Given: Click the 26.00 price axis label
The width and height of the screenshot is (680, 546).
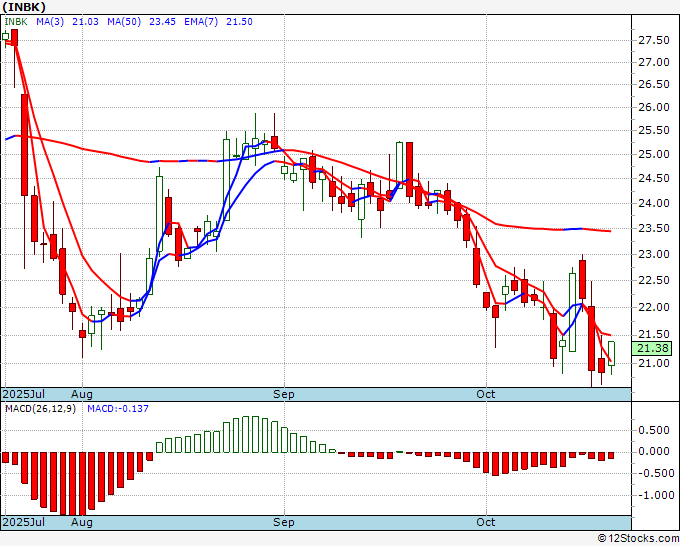Looking at the screenshot, I should [654, 108].
